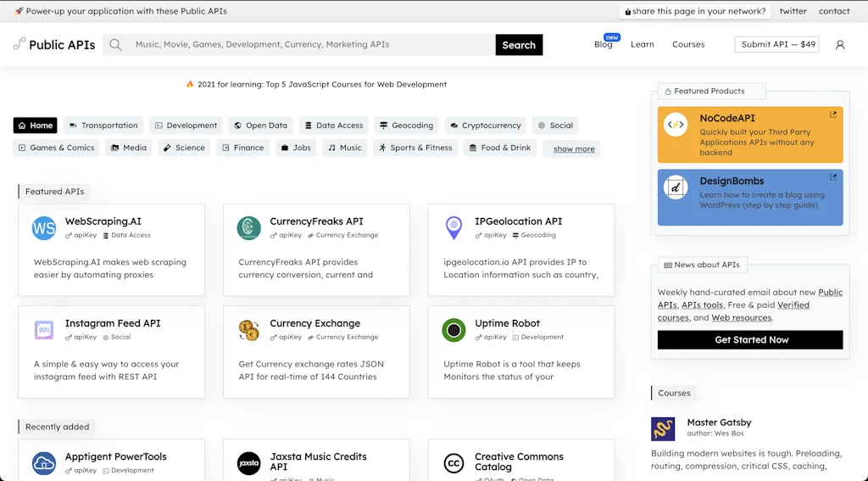Select the Media category

click(129, 148)
